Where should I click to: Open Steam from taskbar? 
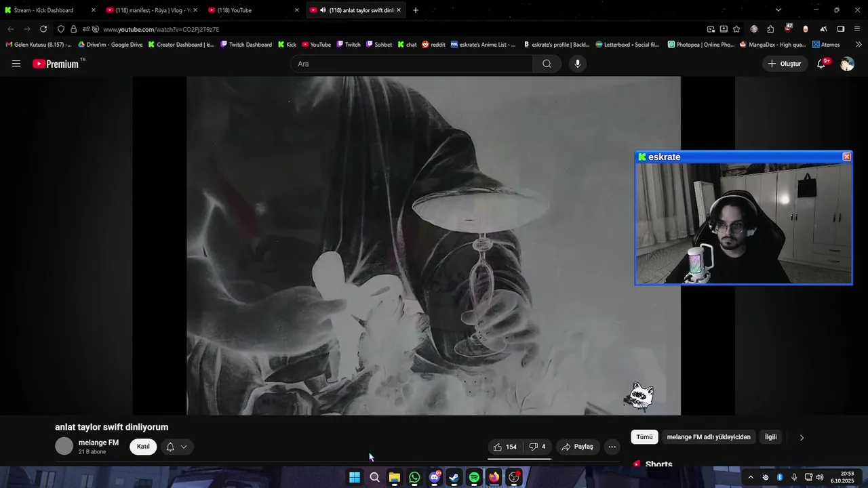coord(454,477)
